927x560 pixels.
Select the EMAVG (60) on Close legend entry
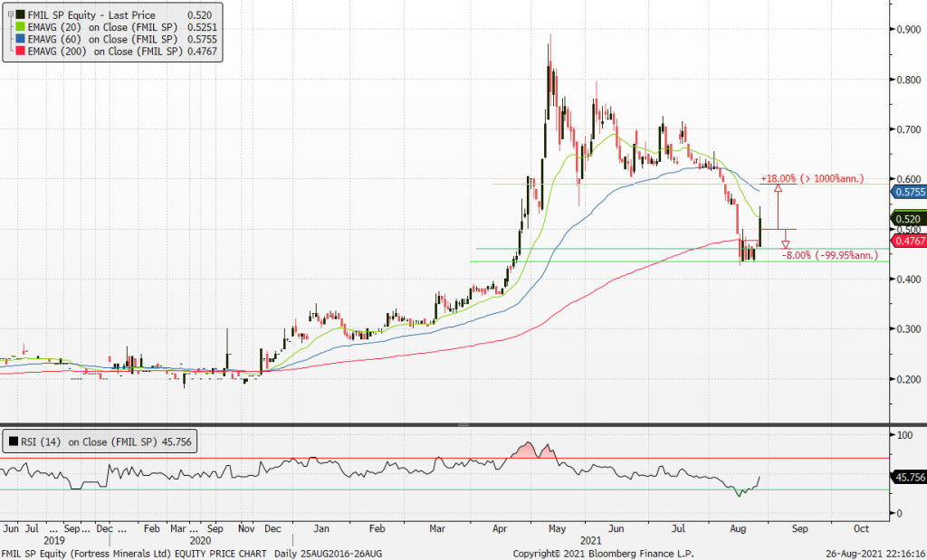point(102,40)
